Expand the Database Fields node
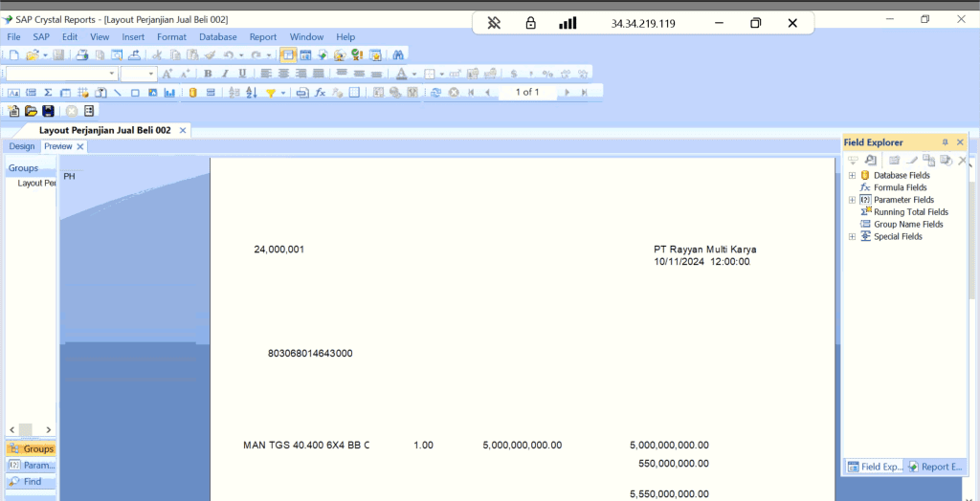Screen dimensions: 980x501 pyautogui.click(x=852, y=176)
